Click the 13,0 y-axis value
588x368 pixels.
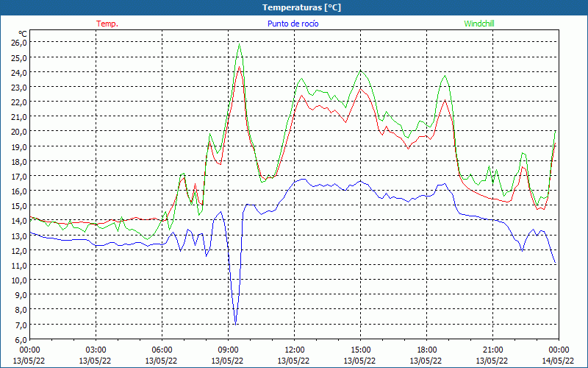pyautogui.click(x=19, y=236)
